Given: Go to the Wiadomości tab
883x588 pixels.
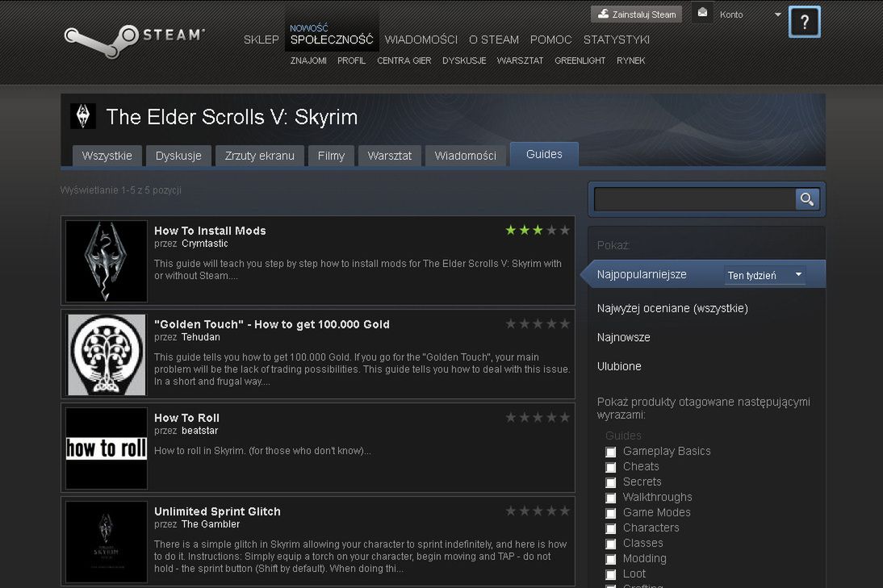Looking at the screenshot, I should coord(466,156).
